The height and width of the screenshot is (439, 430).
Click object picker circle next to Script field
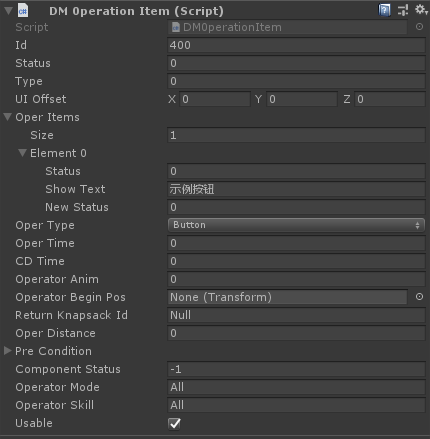click(x=419, y=27)
